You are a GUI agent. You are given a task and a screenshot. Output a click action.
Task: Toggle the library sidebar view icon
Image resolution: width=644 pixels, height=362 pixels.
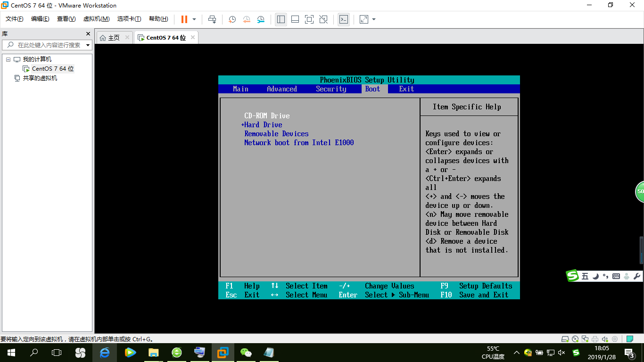281,19
